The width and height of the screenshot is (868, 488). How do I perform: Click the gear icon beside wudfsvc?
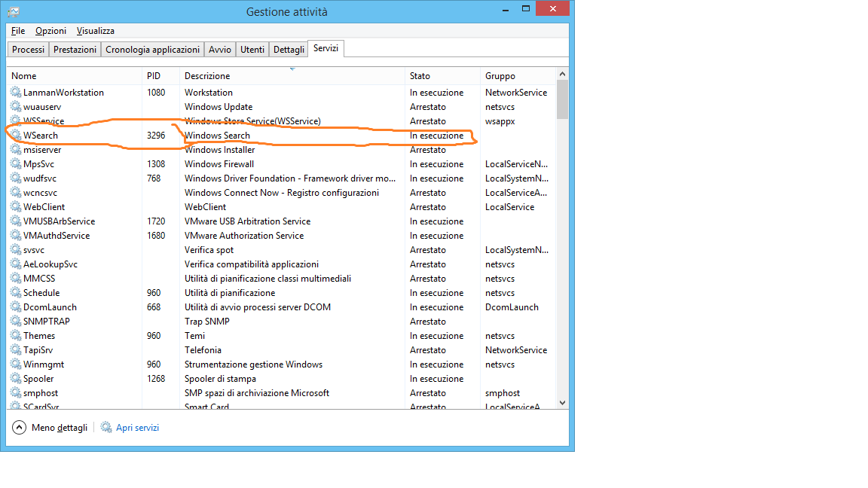(x=16, y=178)
